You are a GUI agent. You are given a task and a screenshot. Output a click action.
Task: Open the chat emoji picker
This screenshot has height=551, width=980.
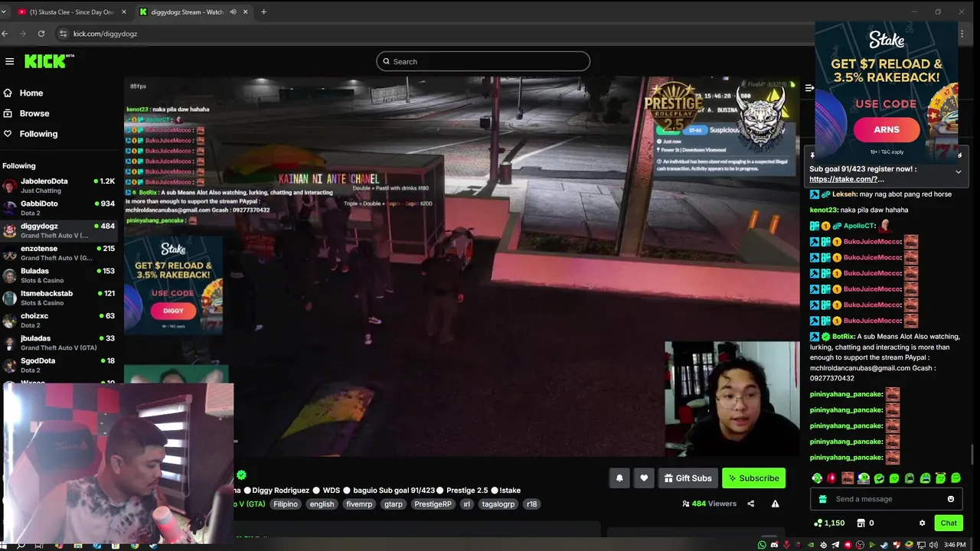tap(951, 499)
